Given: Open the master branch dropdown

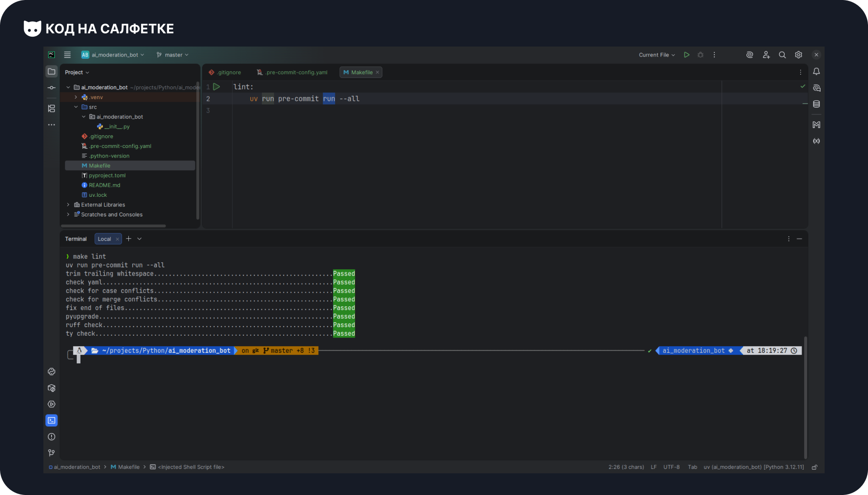Looking at the screenshot, I should click(173, 55).
